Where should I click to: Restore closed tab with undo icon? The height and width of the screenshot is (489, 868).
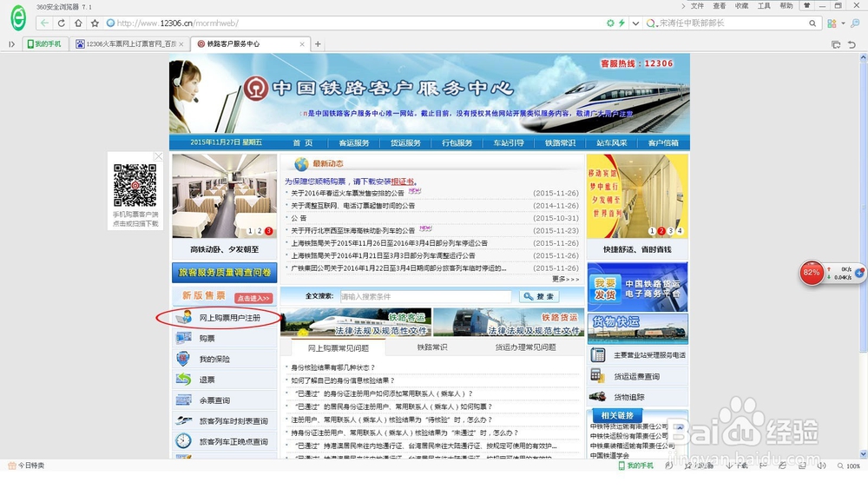click(852, 44)
